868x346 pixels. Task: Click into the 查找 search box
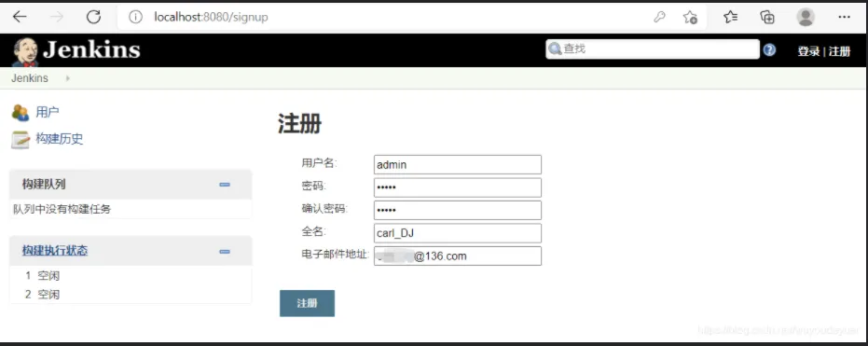click(652, 49)
